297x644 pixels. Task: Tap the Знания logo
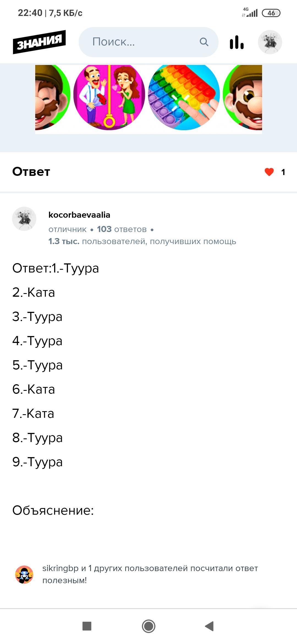(x=39, y=42)
